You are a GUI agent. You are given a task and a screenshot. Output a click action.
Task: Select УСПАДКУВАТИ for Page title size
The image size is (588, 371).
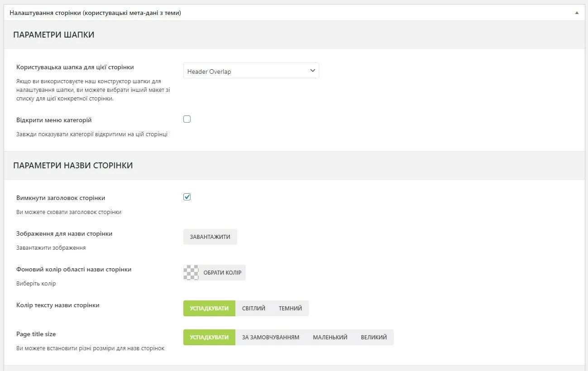point(209,338)
